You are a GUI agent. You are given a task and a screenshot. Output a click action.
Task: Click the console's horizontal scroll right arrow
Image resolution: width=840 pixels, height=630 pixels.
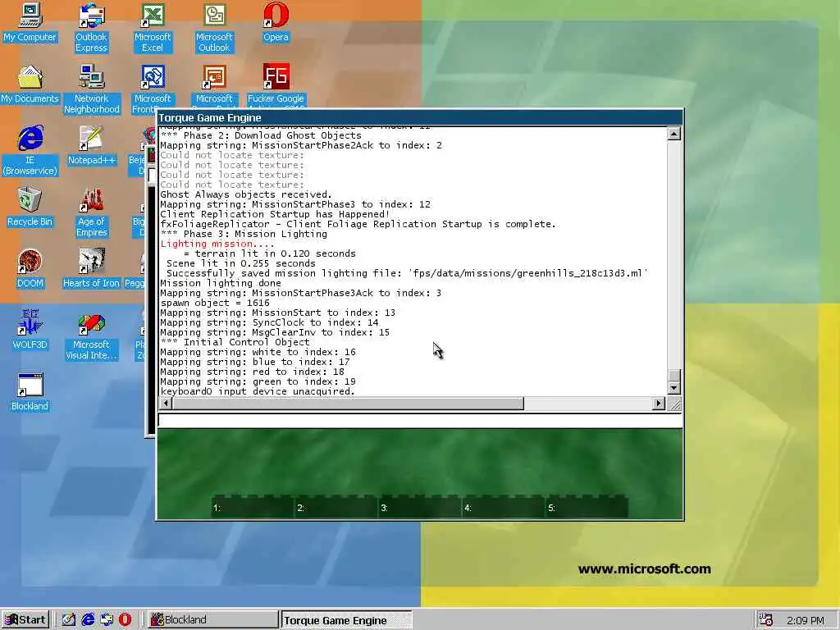(x=659, y=404)
